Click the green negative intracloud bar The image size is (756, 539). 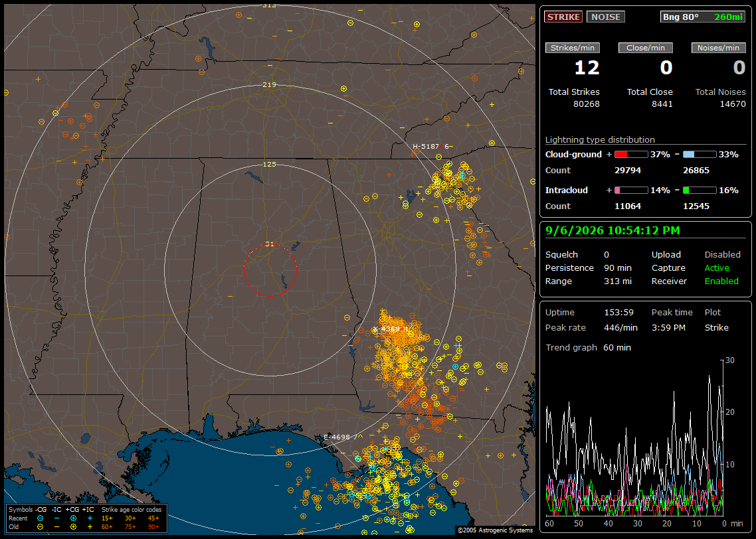(700, 191)
